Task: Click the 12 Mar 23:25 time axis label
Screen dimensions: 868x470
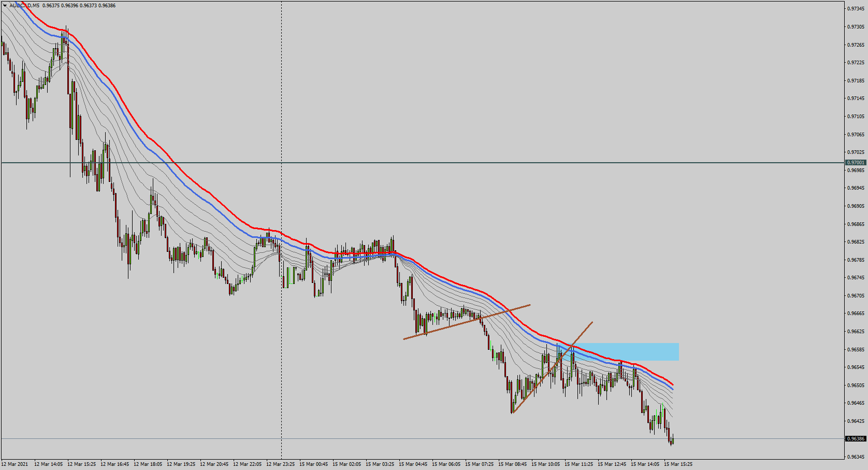Action: pos(280,464)
